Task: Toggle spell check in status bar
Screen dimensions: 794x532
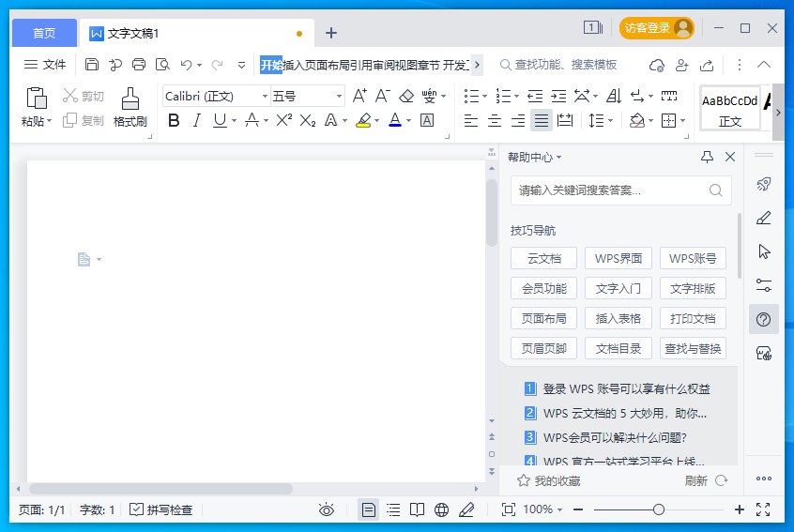Action: tap(161, 509)
